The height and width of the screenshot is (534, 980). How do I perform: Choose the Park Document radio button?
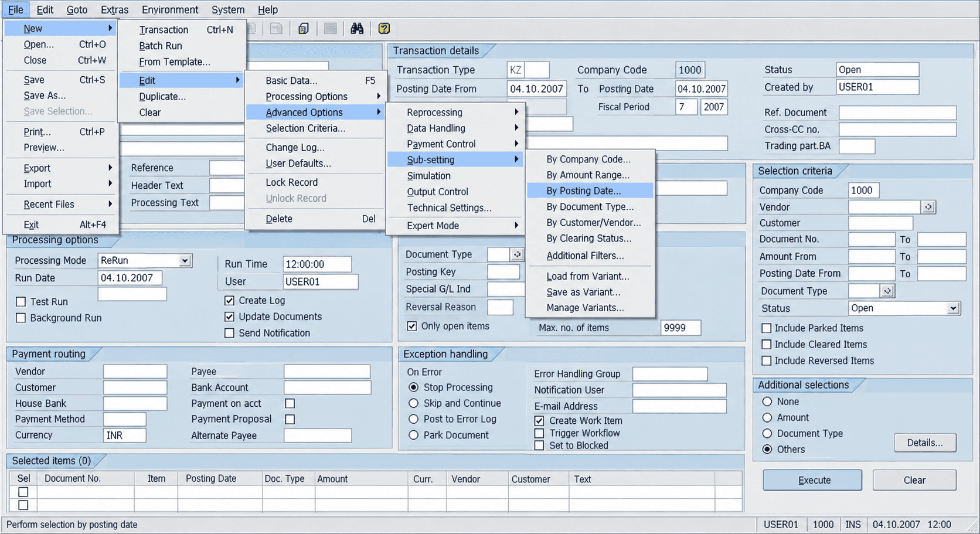[x=413, y=435]
